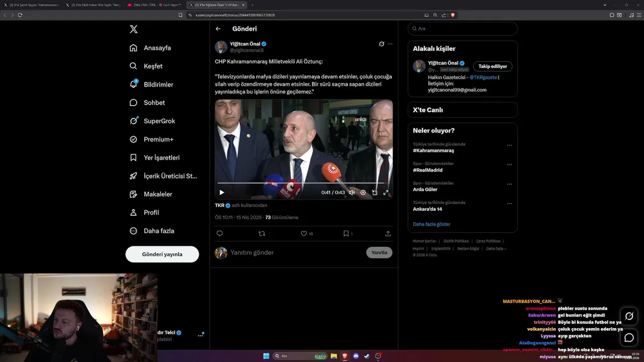644x362 pixels.
Task: Open video settings gear
Action: [363, 192]
